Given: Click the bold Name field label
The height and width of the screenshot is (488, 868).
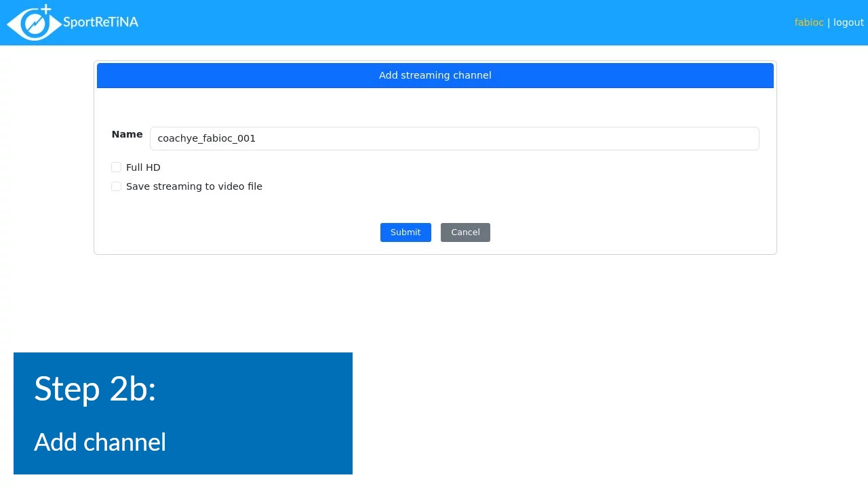Looking at the screenshot, I should click(x=127, y=134).
